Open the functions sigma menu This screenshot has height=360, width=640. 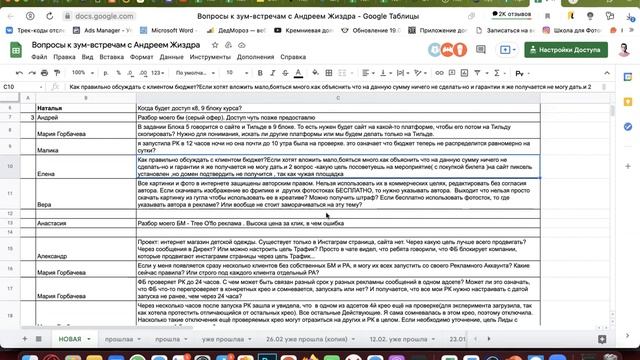497,73
